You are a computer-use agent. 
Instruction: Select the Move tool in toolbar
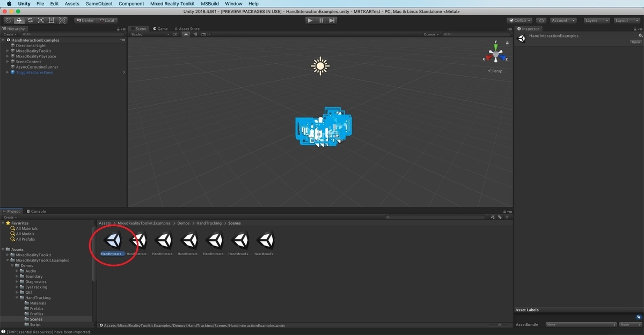coord(19,20)
